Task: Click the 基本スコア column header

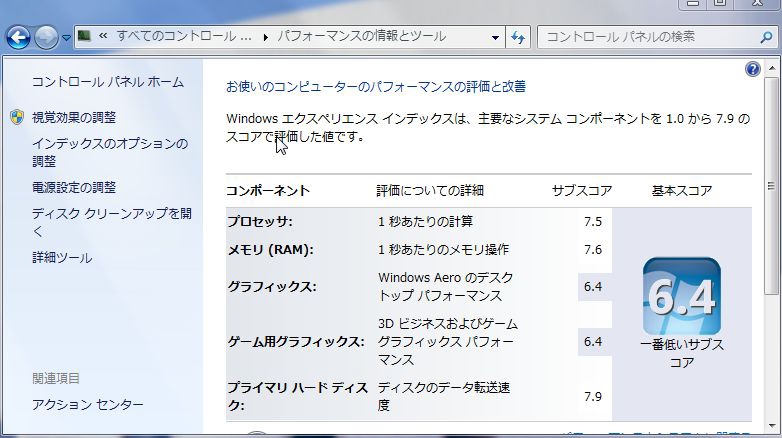Action: coord(681,191)
